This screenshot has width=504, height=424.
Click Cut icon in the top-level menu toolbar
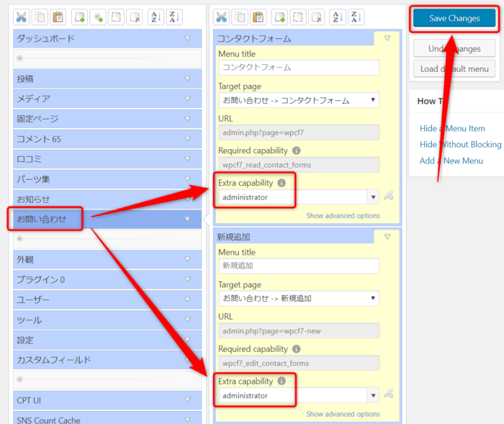pos(21,17)
